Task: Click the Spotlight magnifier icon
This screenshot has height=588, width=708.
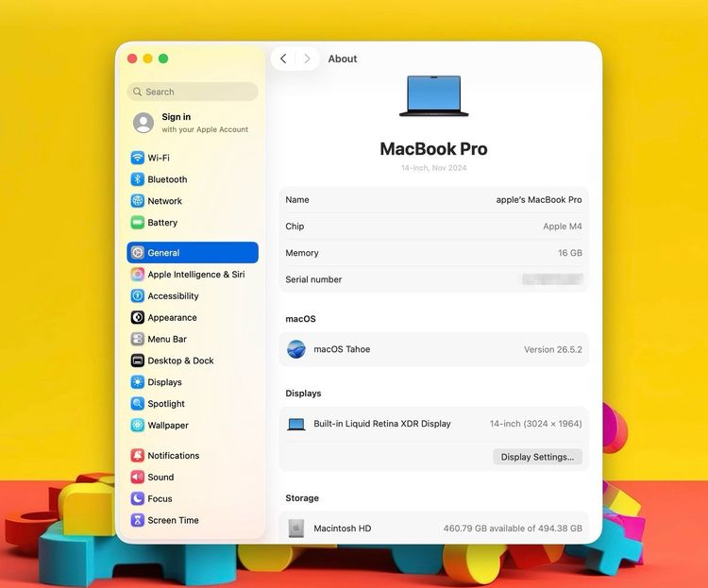Action: pyautogui.click(x=137, y=404)
